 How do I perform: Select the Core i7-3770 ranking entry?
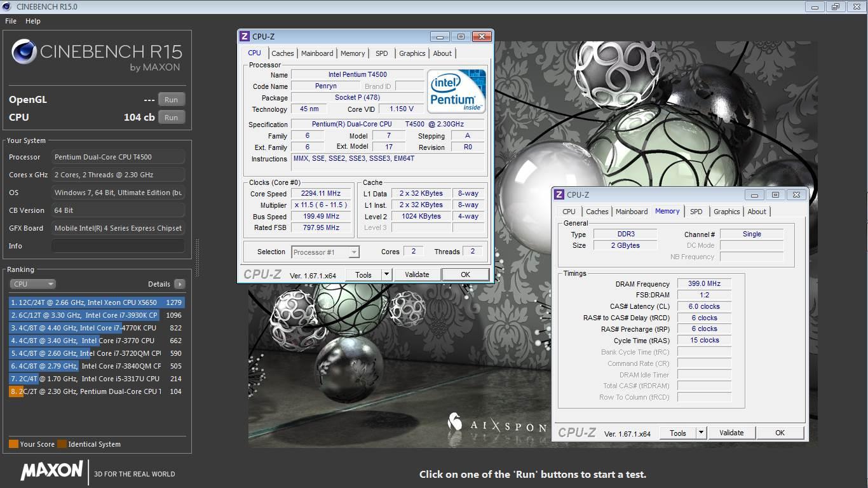pos(97,341)
